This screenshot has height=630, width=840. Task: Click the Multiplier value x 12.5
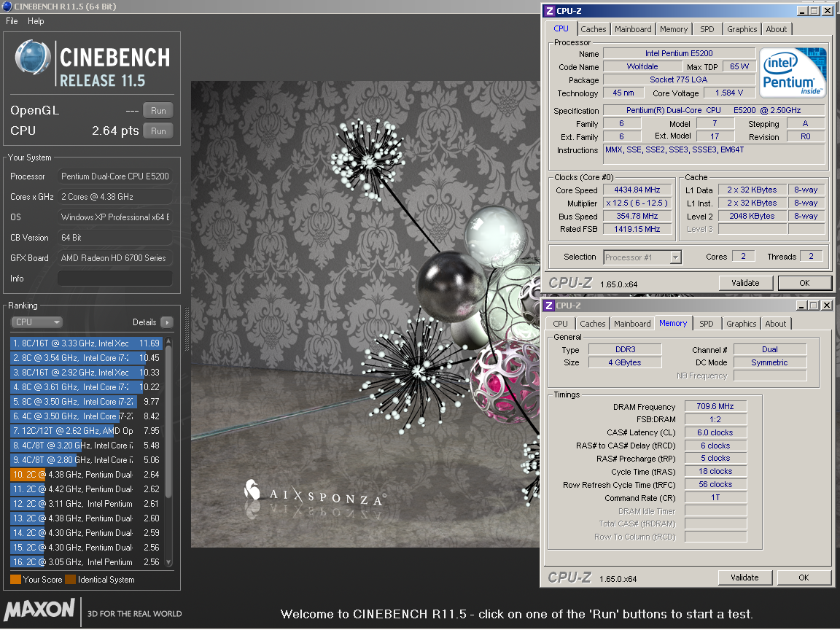(x=637, y=203)
